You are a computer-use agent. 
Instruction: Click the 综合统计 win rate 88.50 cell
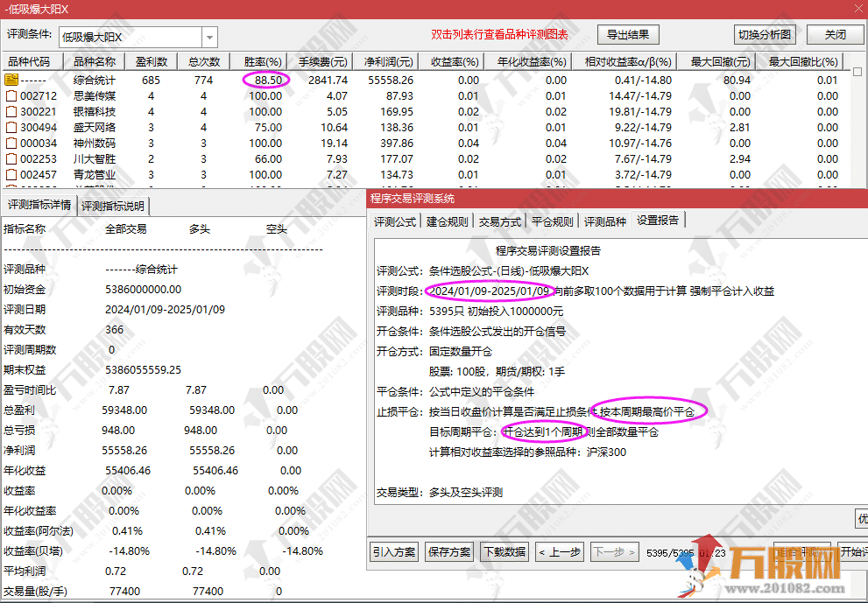[268, 80]
